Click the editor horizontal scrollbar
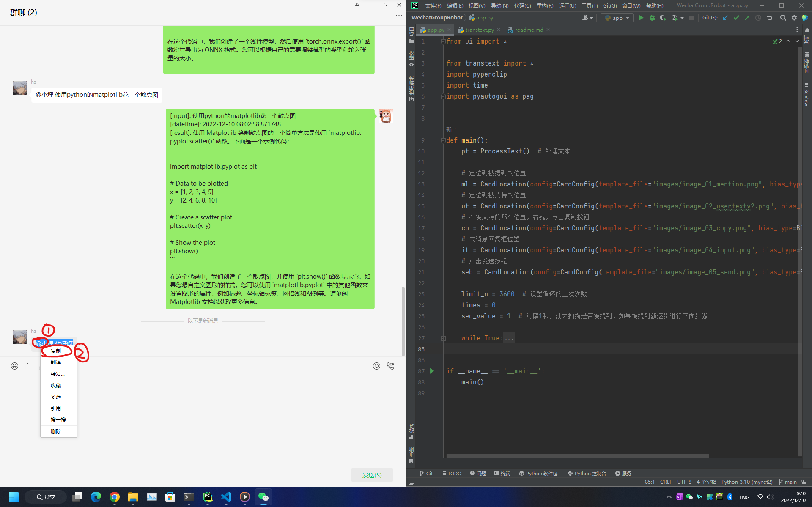This screenshot has width=812, height=507. point(577,456)
